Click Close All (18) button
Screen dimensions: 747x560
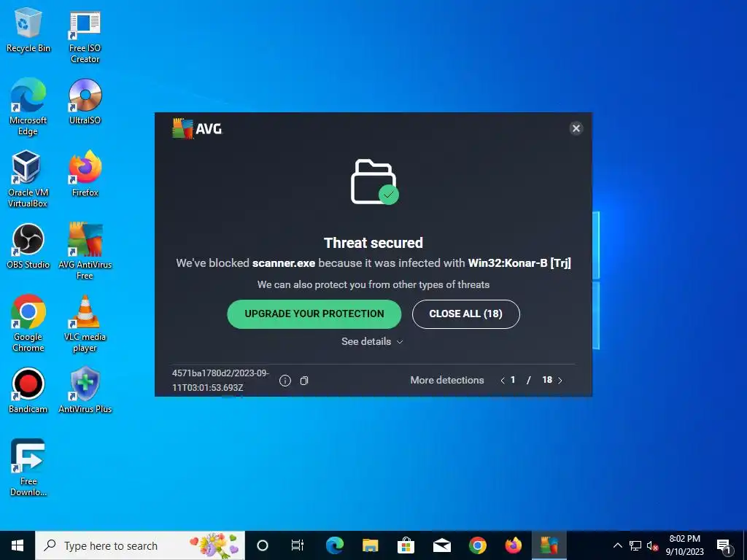click(465, 314)
